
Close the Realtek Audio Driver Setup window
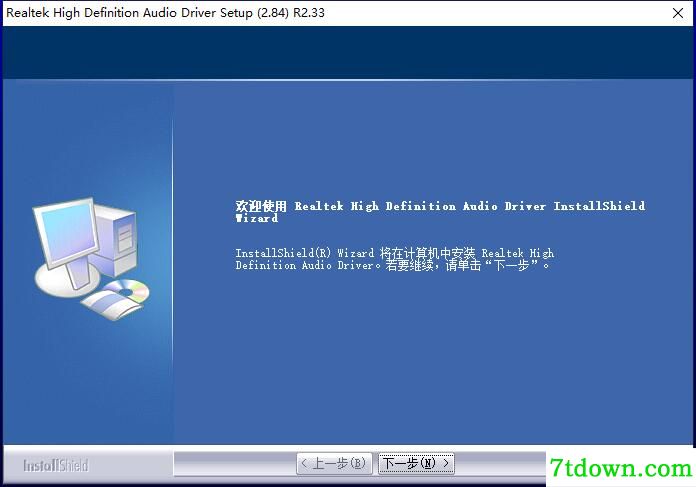click(x=678, y=13)
